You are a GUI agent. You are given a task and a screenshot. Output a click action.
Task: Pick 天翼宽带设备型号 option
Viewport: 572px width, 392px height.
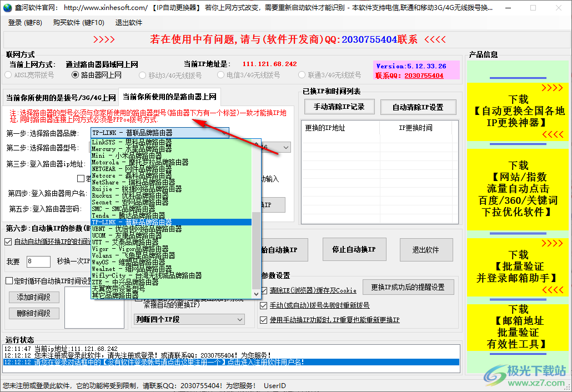pyautogui.click(x=171, y=289)
